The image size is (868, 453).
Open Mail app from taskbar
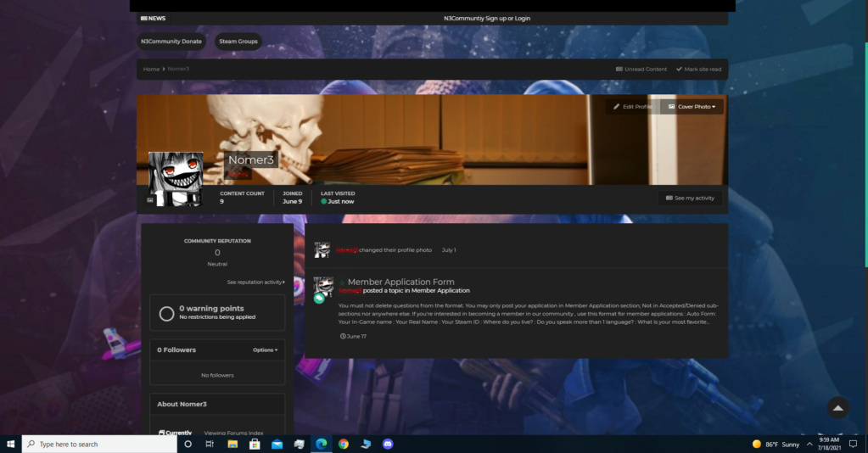pyautogui.click(x=277, y=444)
